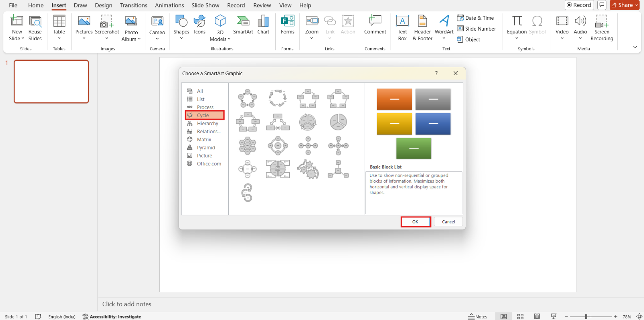Viewport: 644px width, 320px height.
Task: Collapse the ribbon with the chevron
Action: point(635,47)
